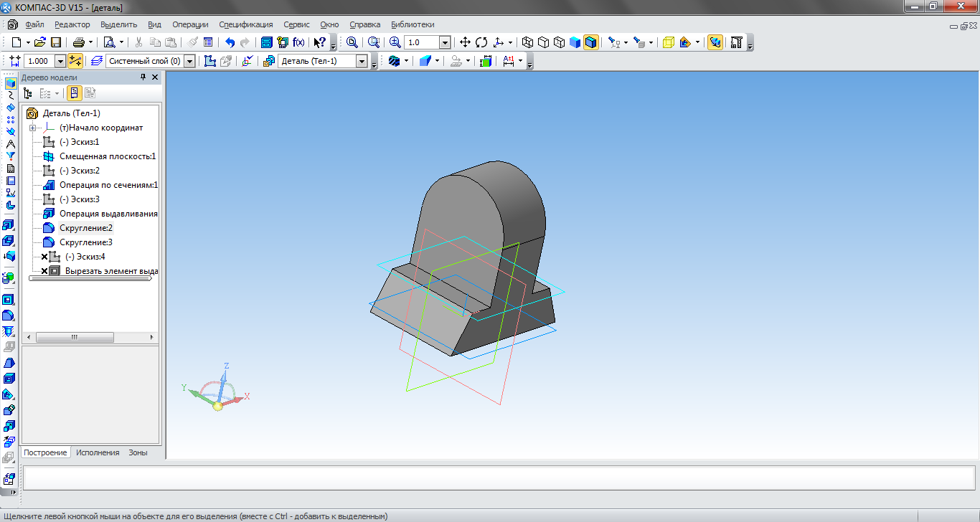Select Скругление:2 in the model tree
Screen dimensions: 980x522
[x=86, y=228]
